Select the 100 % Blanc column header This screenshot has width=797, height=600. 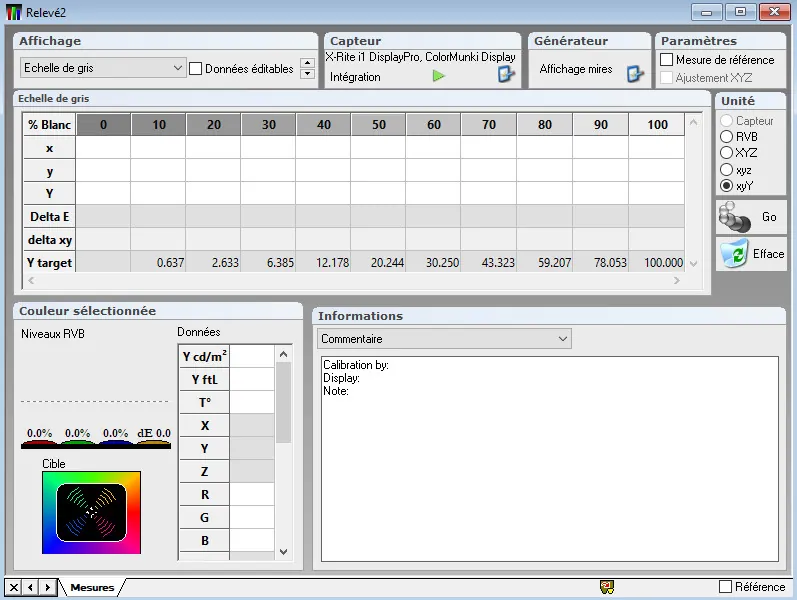657,125
